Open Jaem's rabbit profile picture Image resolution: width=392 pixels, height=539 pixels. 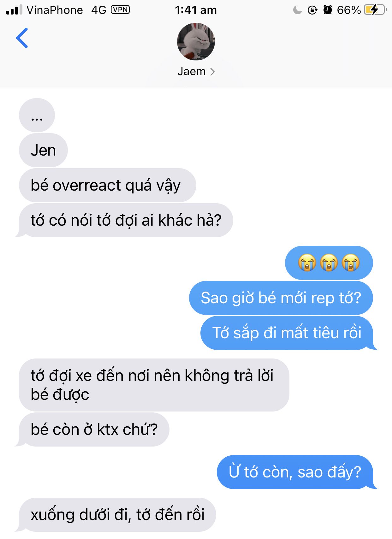[196, 41]
